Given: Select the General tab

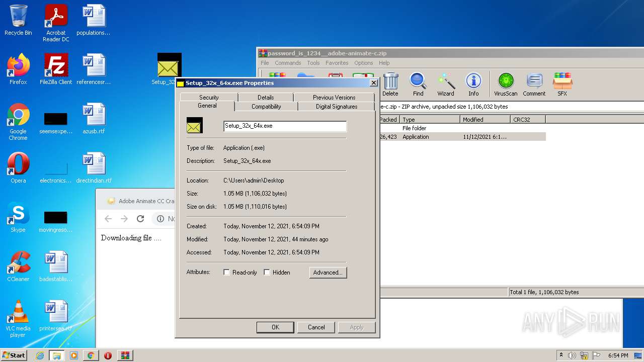Looking at the screenshot, I should [x=207, y=106].
